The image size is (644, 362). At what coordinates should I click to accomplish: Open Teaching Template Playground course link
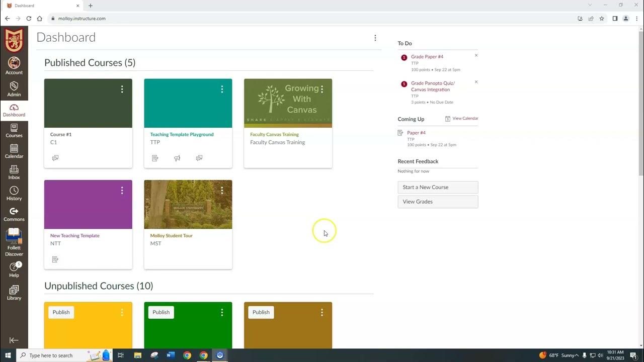(182, 134)
